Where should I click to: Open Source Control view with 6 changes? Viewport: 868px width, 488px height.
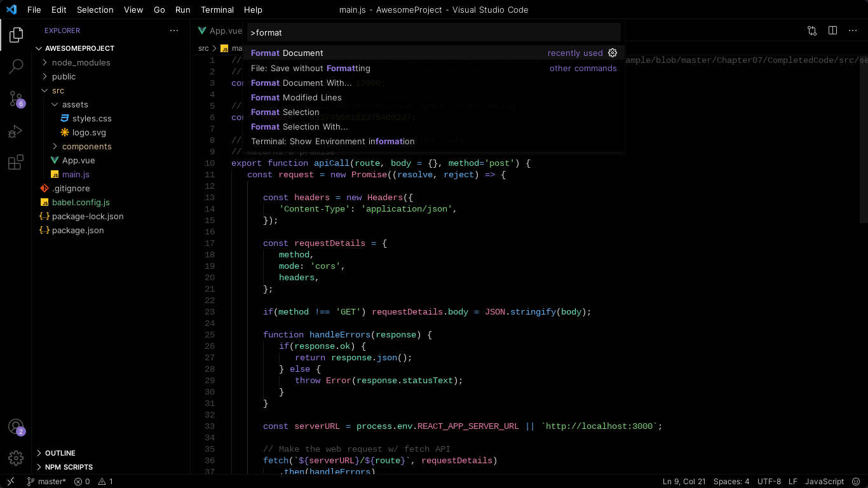coord(16,98)
